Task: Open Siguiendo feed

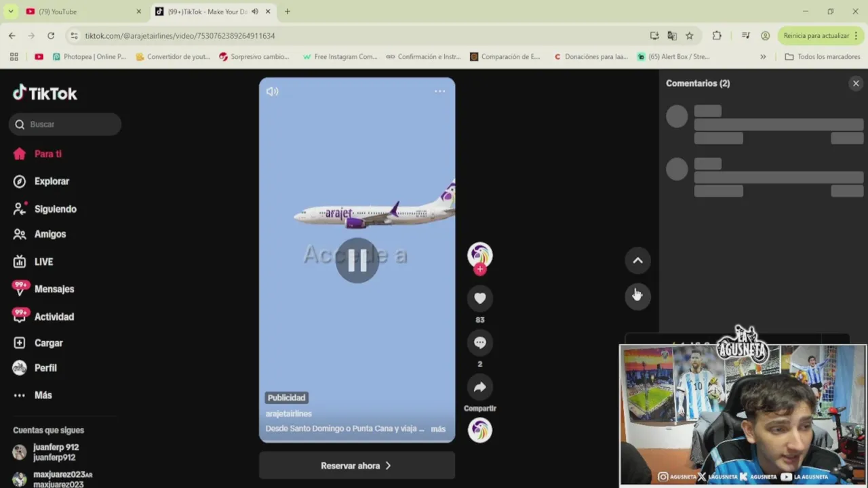Action: [x=45, y=209]
